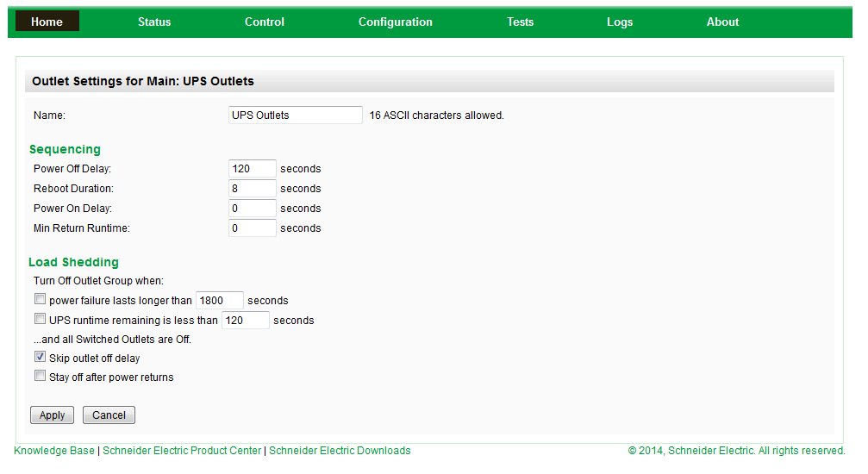The height and width of the screenshot is (474, 868).
Task: Click the Load Shedding section heading
Action: [73, 262]
